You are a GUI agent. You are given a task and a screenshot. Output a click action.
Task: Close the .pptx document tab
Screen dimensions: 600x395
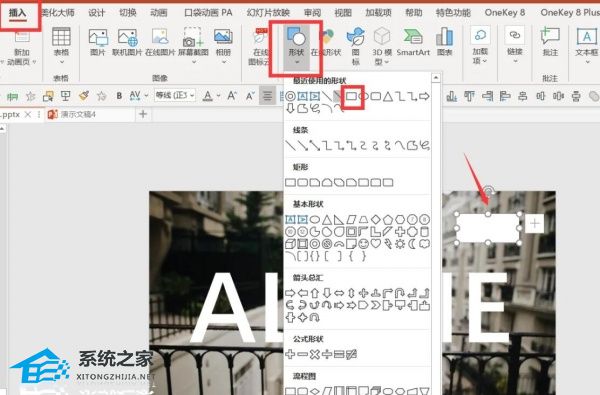28,114
